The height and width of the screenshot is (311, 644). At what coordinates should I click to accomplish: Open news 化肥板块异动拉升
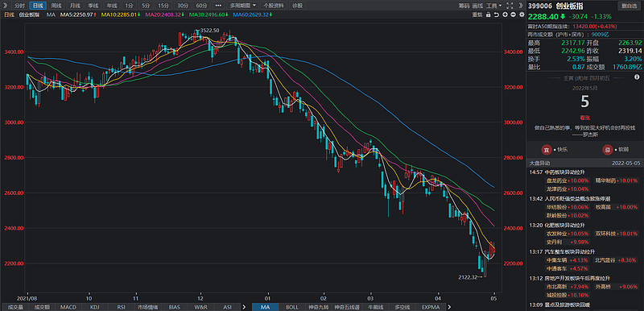565,225
